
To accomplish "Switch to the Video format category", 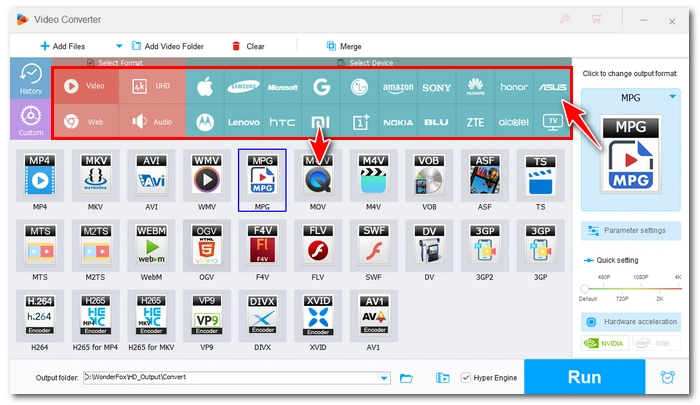I will 85,86.
